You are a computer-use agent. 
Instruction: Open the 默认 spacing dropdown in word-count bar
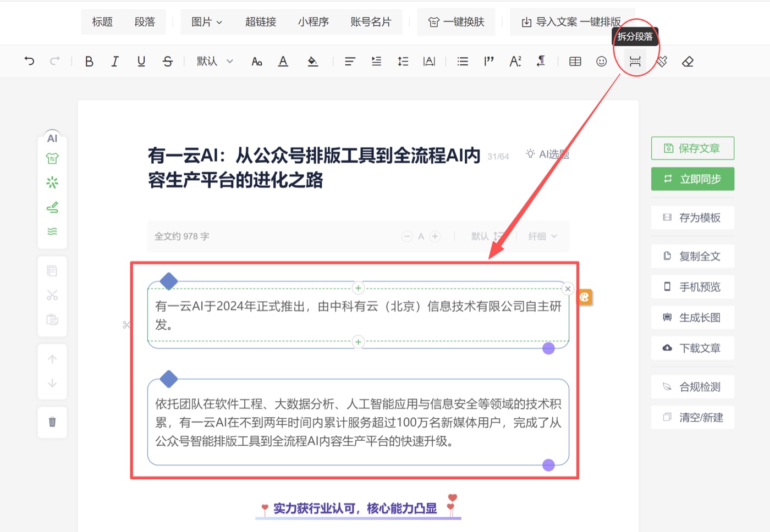tap(488, 236)
